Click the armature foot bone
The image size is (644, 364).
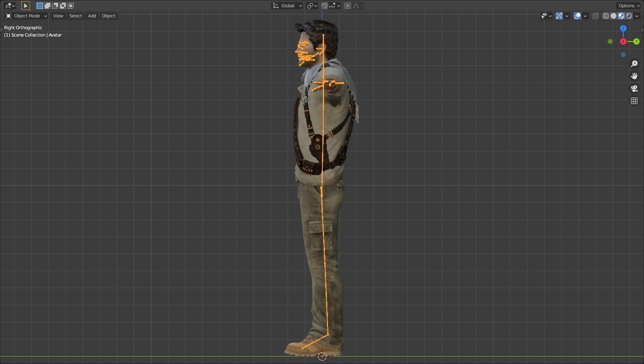click(x=315, y=342)
